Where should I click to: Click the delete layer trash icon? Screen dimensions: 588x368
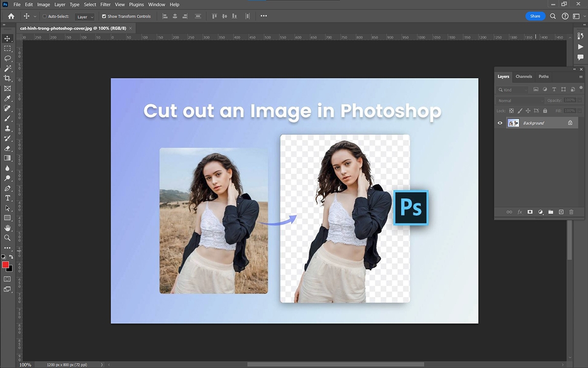click(x=571, y=212)
